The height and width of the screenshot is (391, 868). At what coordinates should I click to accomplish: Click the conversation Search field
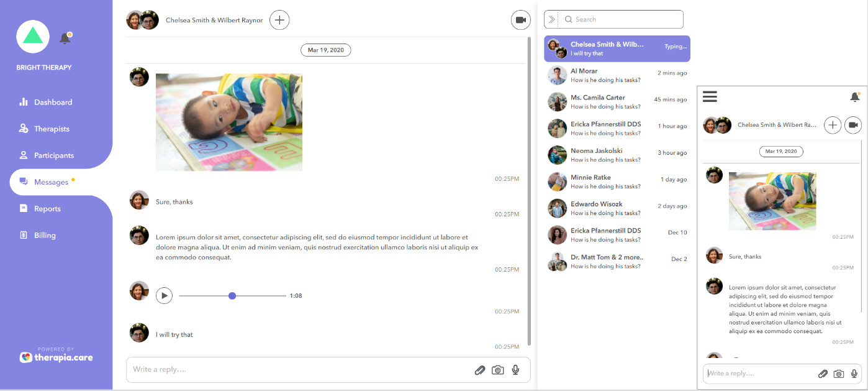621,19
